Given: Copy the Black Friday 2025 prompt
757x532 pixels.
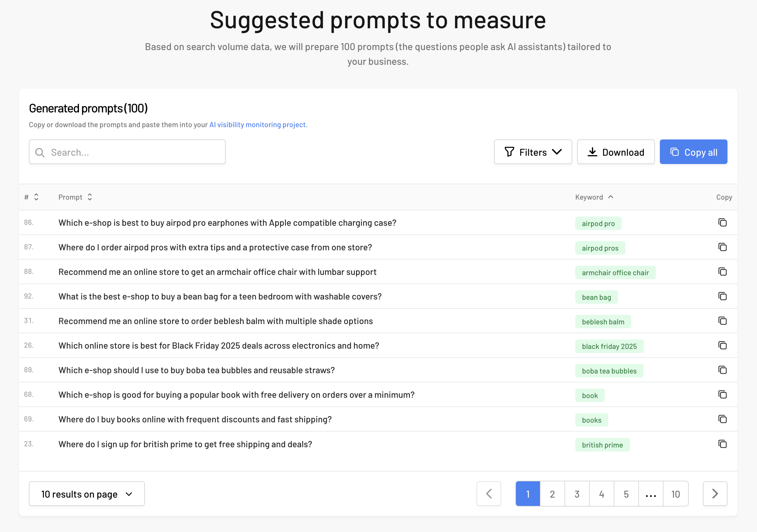Looking at the screenshot, I should tap(722, 346).
